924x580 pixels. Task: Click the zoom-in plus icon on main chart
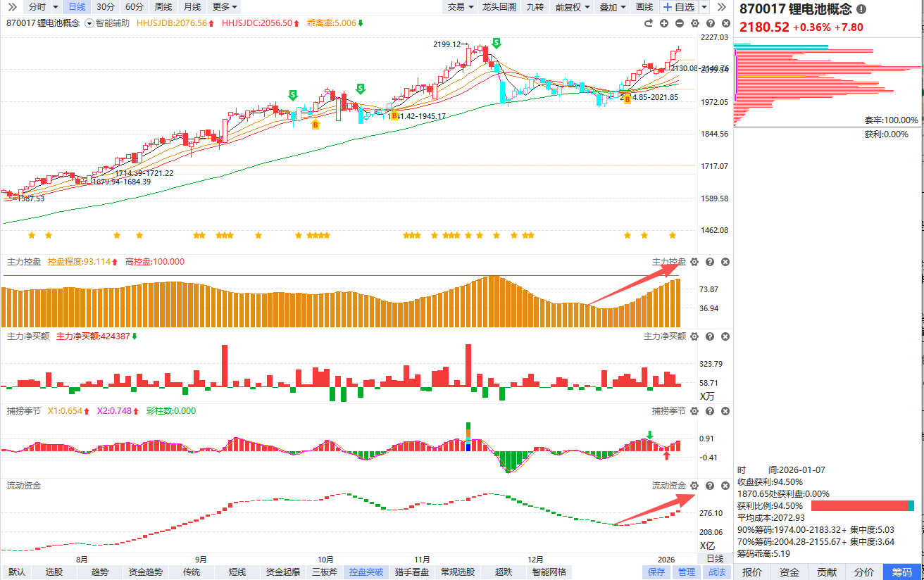click(664, 23)
